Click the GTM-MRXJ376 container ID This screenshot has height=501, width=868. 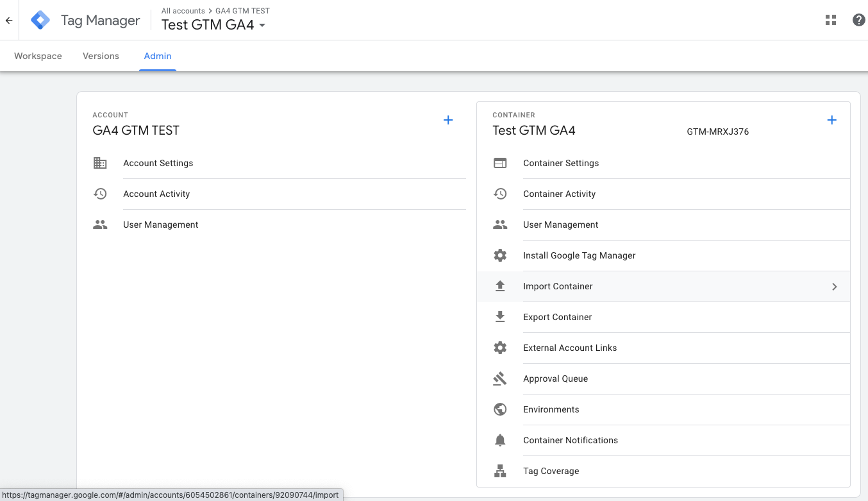pyautogui.click(x=718, y=132)
